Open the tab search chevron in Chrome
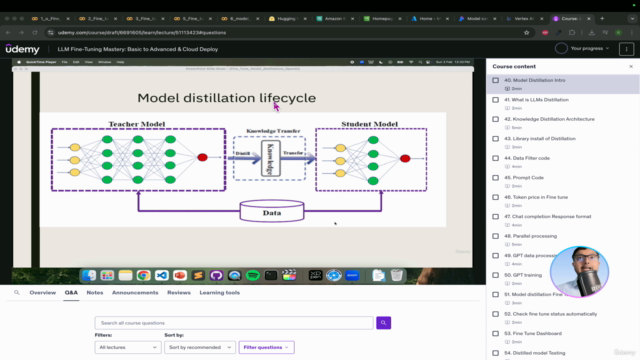The width and height of the screenshot is (640, 360). 632,18
